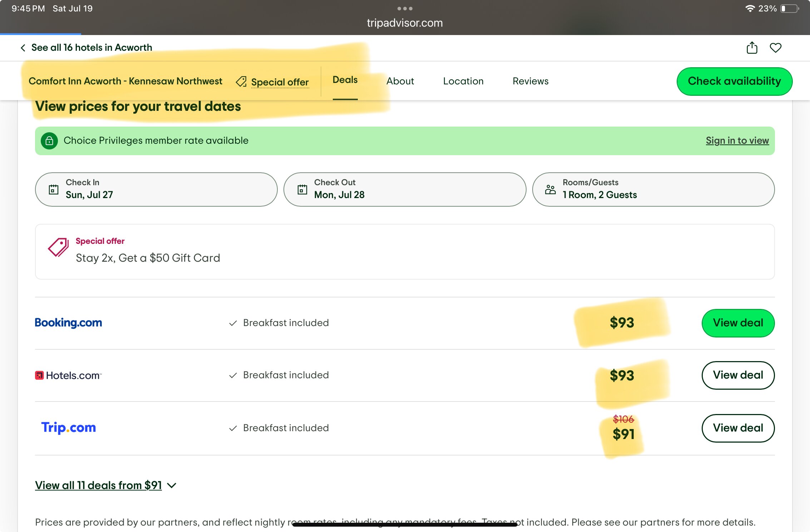
Task: Click the Sign in to view link
Action: coord(737,141)
